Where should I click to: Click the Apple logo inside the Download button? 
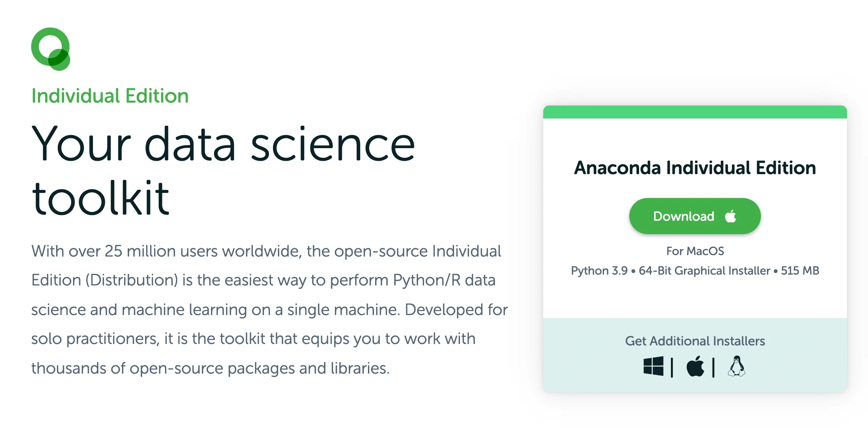[x=731, y=216]
